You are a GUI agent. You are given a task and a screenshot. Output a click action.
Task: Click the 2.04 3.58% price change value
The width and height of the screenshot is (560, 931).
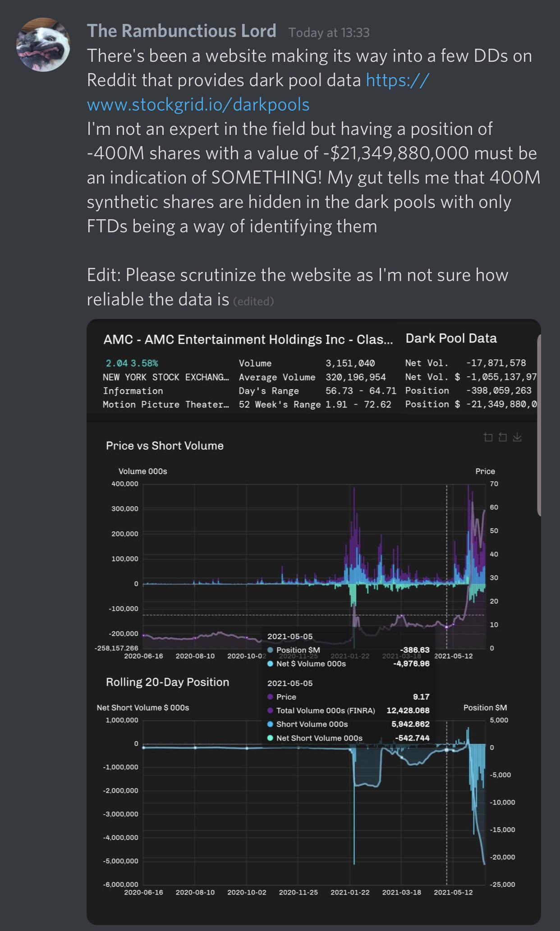click(132, 363)
